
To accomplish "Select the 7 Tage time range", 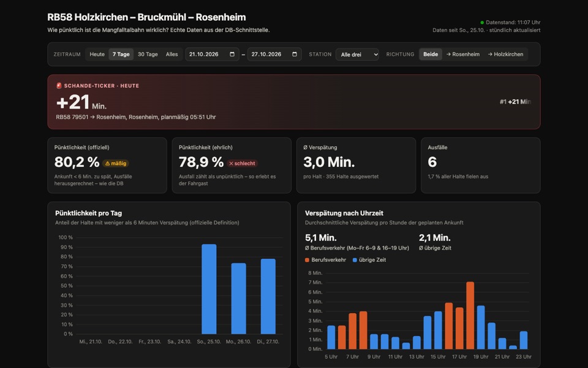I will coord(121,54).
